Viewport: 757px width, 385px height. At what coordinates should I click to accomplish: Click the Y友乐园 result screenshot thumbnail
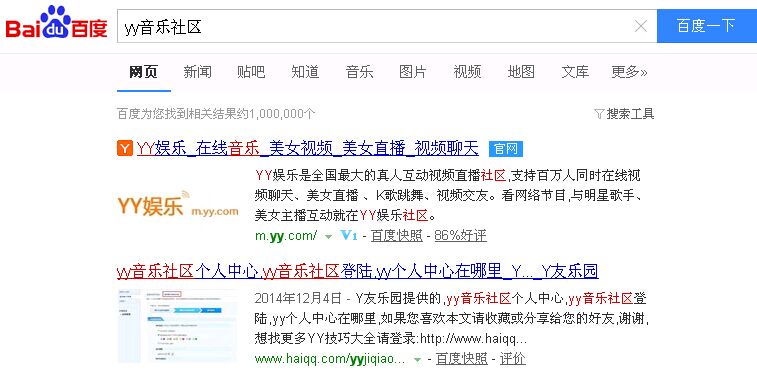(x=178, y=327)
